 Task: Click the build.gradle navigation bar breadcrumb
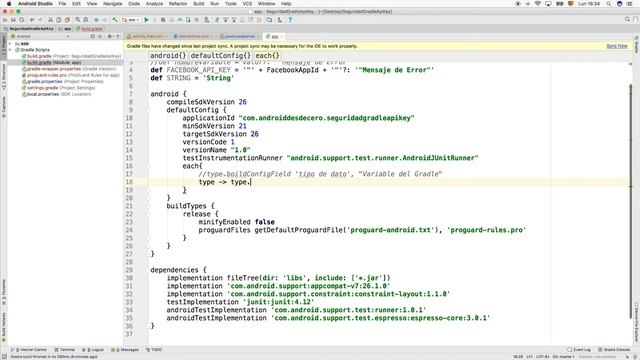point(89,29)
